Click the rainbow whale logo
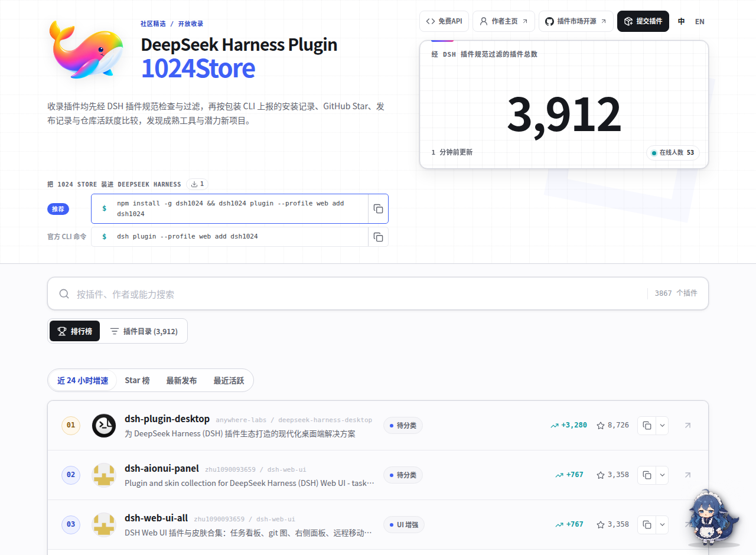 [x=86, y=48]
